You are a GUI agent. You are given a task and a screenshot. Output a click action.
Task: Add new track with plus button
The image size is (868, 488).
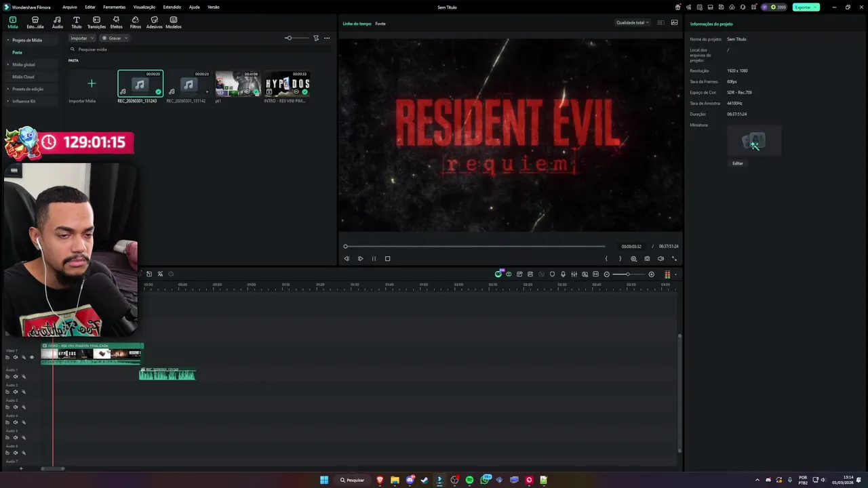pos(20,468)
